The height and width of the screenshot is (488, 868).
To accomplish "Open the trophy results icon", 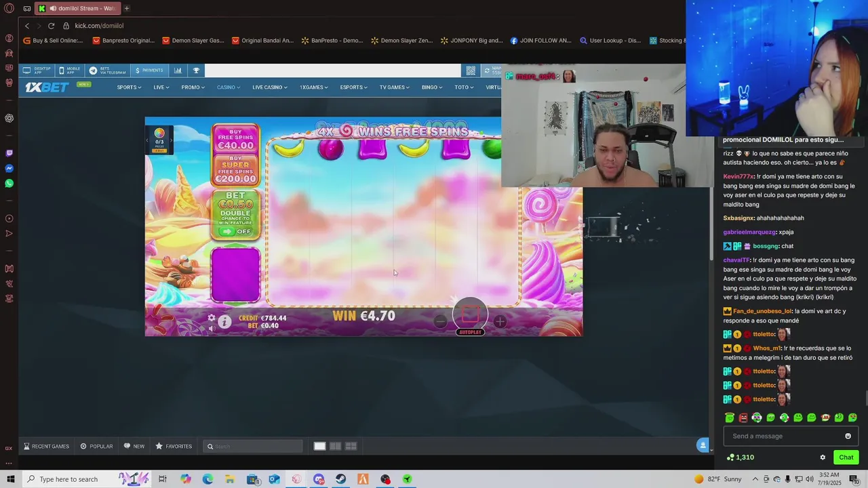I will [196, 70].
